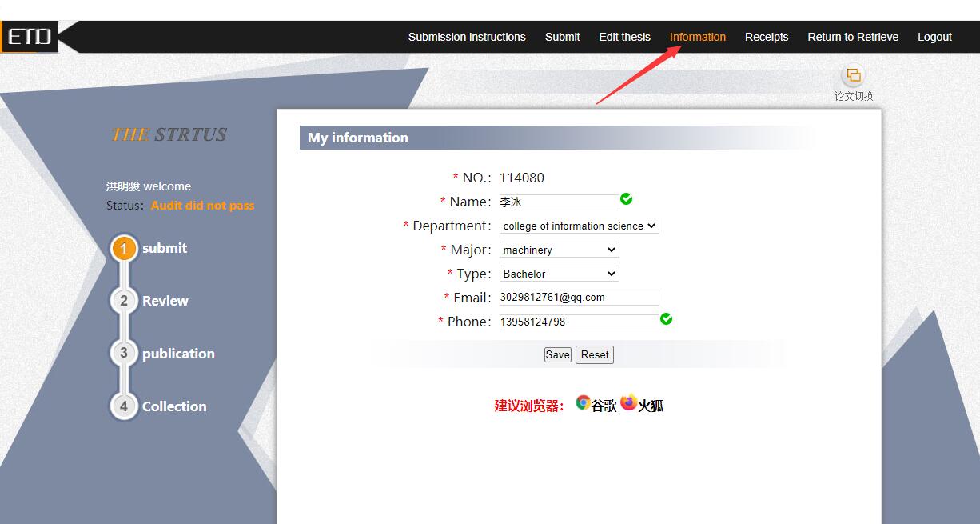
Task: Click the ETD logo
Action: click(x=30, y=36)
